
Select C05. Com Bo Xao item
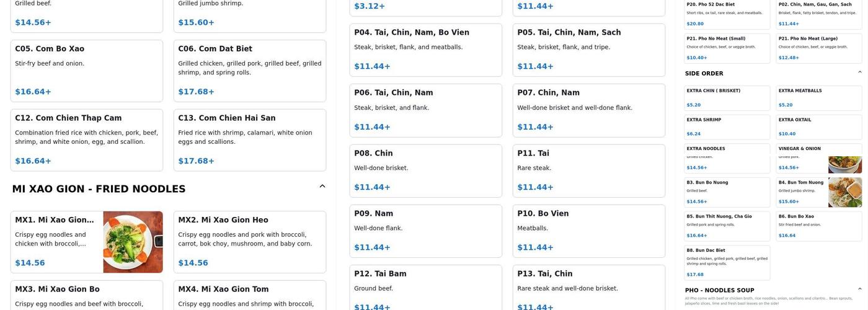87,71
